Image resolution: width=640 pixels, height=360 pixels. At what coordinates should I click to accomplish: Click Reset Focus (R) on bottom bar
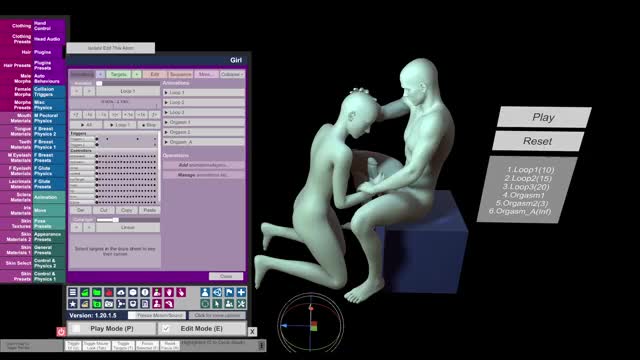pyautogui.click(x=170, y=346)
